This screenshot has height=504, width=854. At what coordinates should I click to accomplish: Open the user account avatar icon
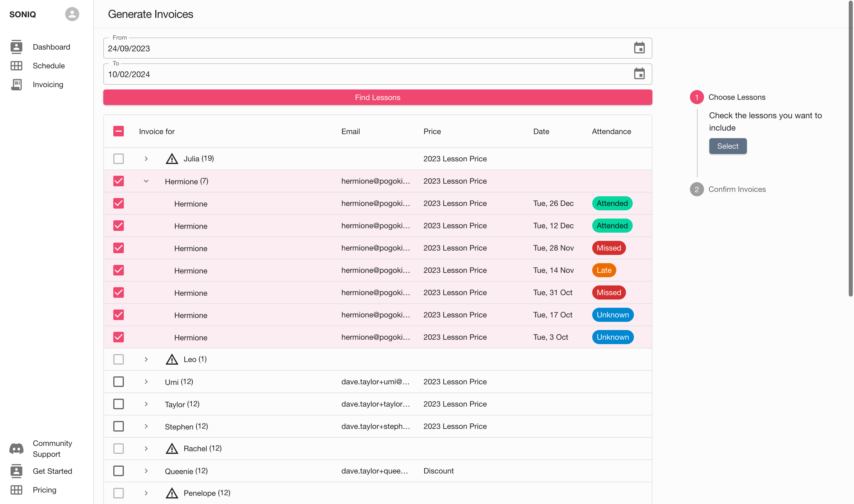click(x=72, y=14)
